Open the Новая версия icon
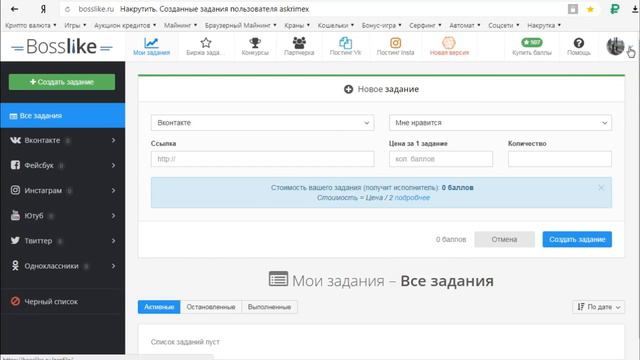The width and height of the screenshot is (640, 360). 449,42
